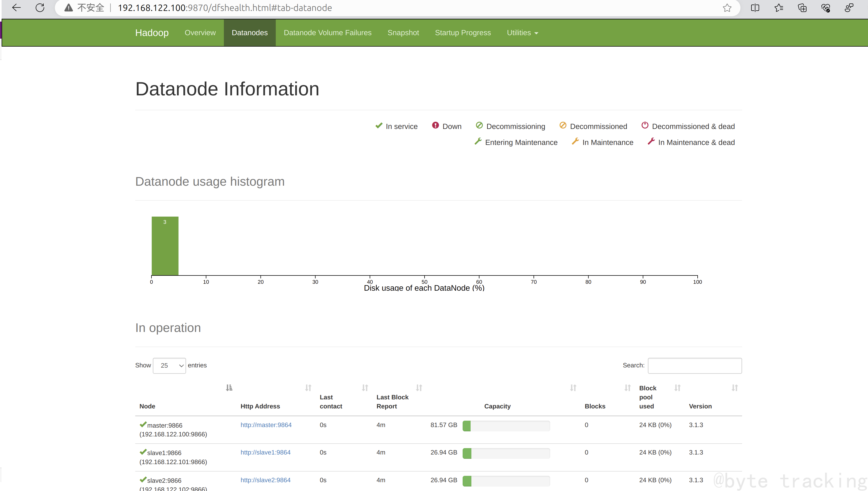Open the Show entries count dropdown

point(169,366)
